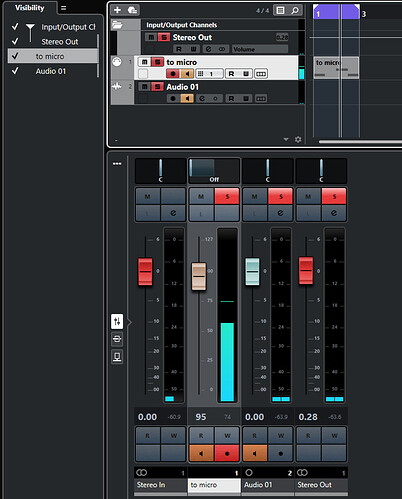Select the Visibility tab
This screenshot has height=499, width=402.
pos(30,8)
